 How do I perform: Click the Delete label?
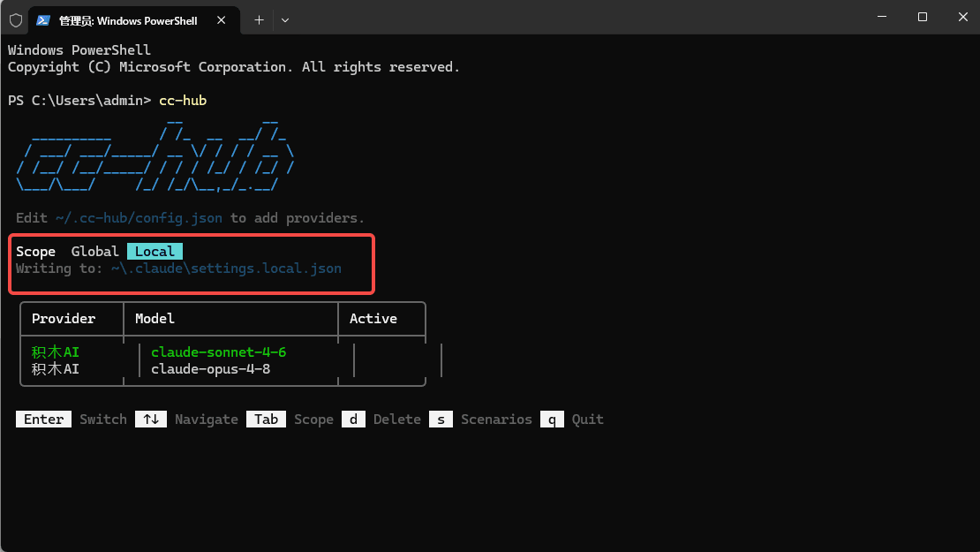(x=397, y=420)
